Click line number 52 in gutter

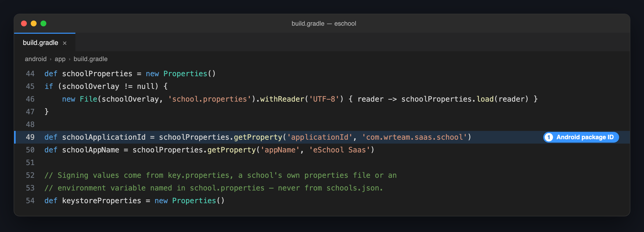30,175
